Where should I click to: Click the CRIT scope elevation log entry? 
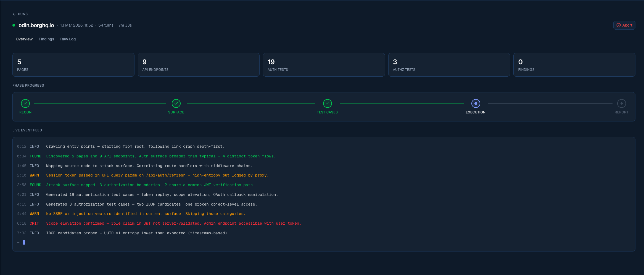coord(173,223)
